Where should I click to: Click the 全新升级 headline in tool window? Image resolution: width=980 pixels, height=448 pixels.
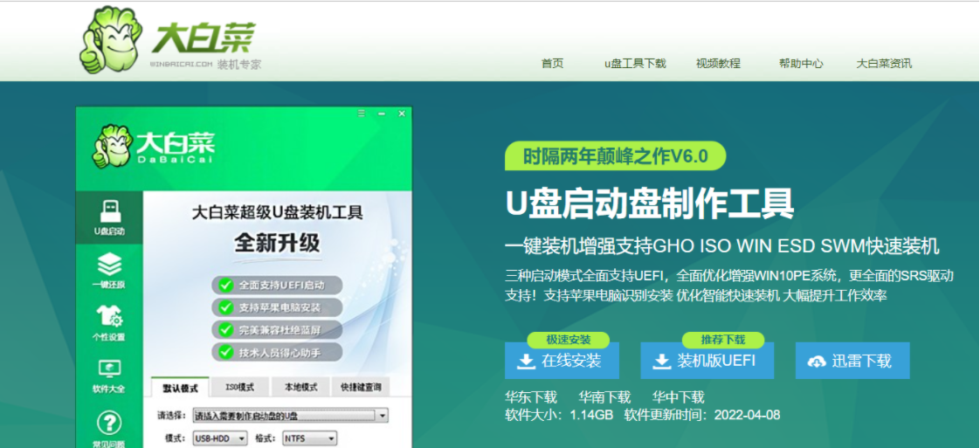click(x=277, y=242)
